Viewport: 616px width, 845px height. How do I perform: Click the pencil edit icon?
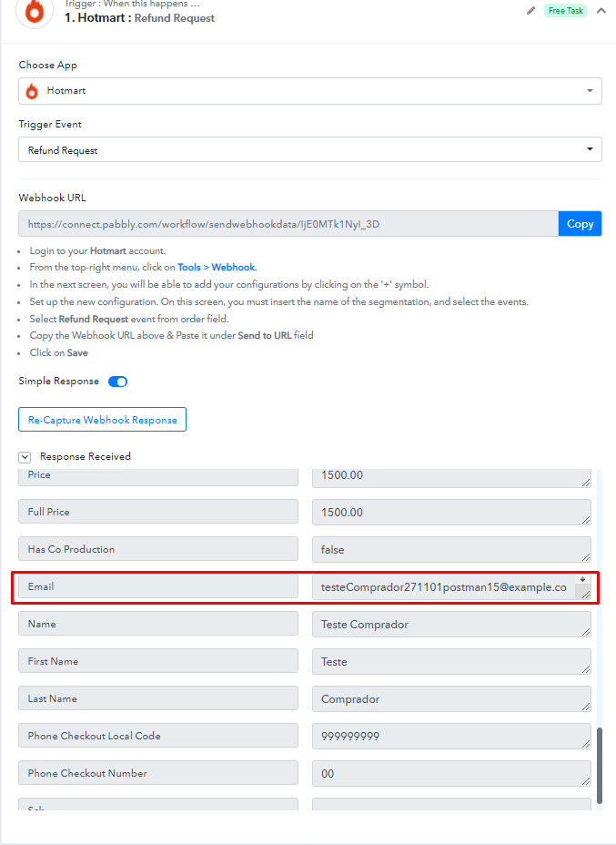[530, 11]
